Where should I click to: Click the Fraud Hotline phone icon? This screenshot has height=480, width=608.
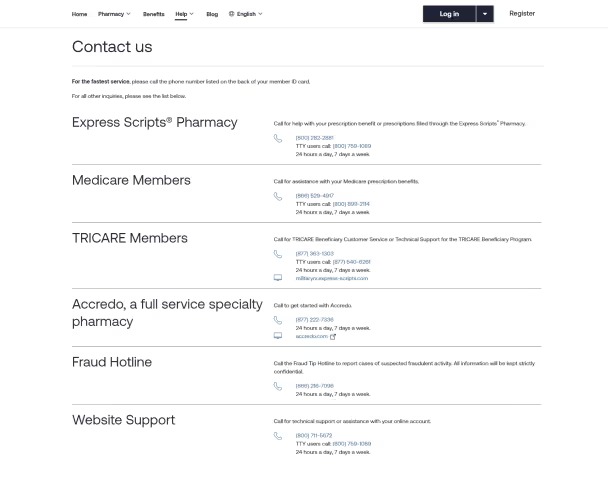[x=278, y=386]
